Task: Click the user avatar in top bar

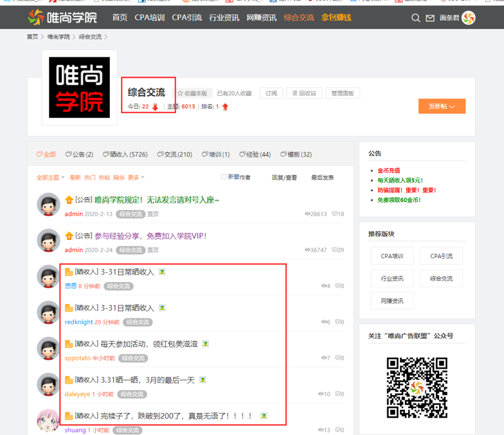Action: (469, 18)
